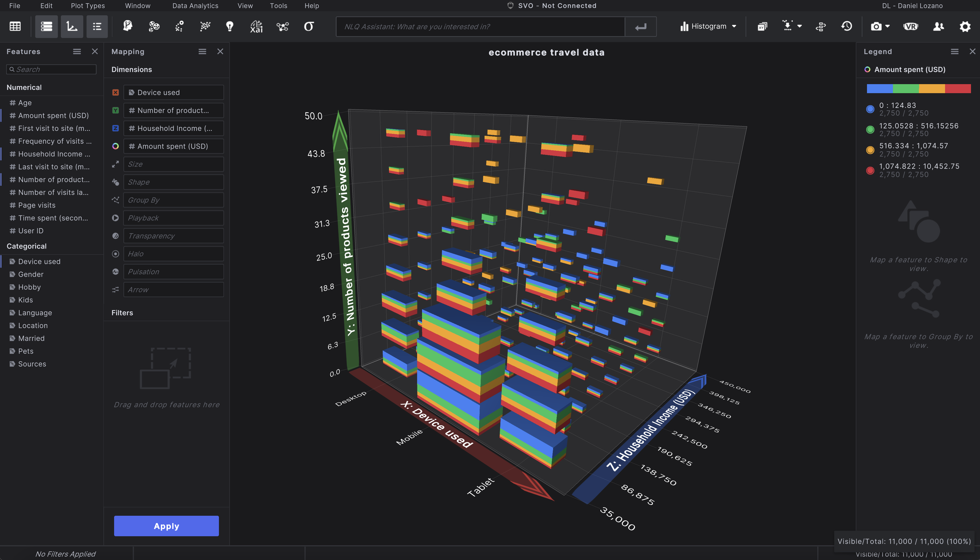Click the Apply button
The height and width of the screenshot is (560, 980).
pos(166,526)
